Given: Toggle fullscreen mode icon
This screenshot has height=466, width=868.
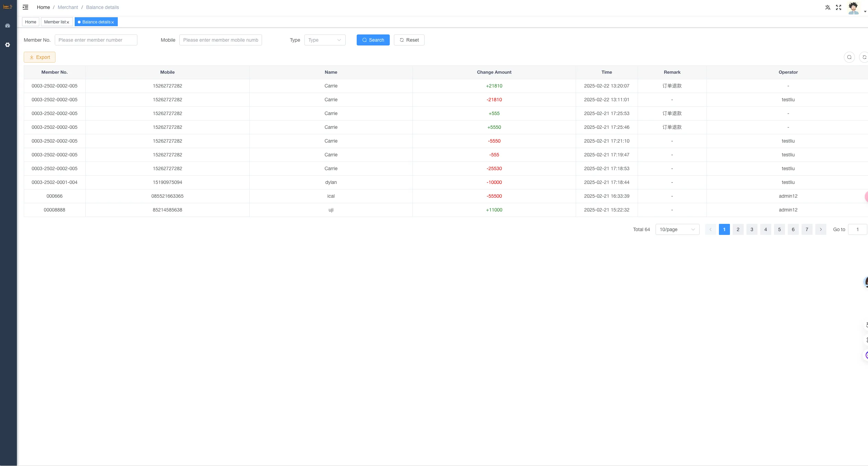Looking at the screenshot, I should pyautogui.click(x=839, y=7).
